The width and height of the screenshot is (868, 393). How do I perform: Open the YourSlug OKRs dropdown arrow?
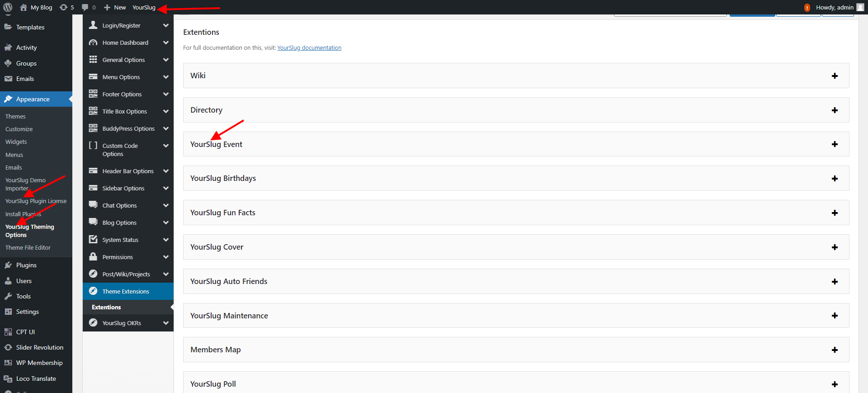pyautogui.click(x=166, y=323)
